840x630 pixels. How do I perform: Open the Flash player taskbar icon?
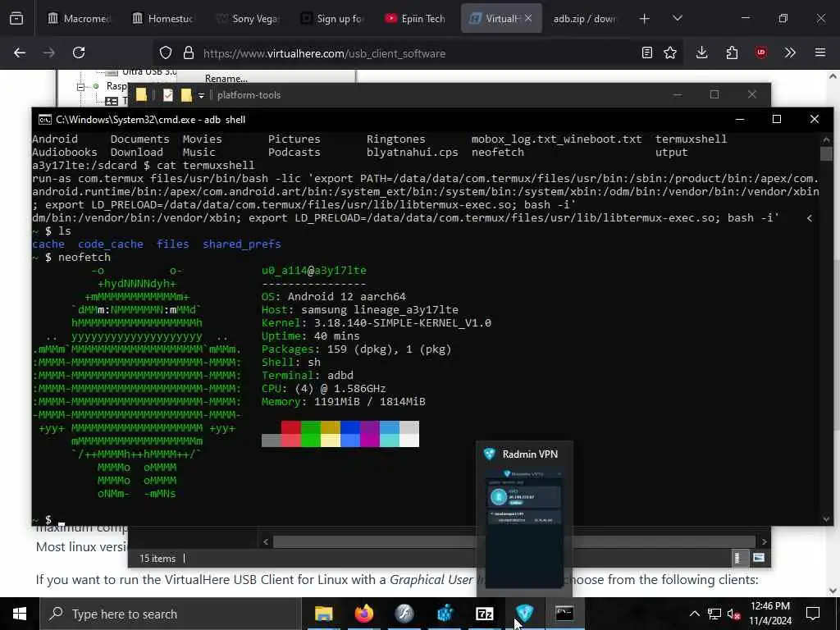tap(404, 614)
